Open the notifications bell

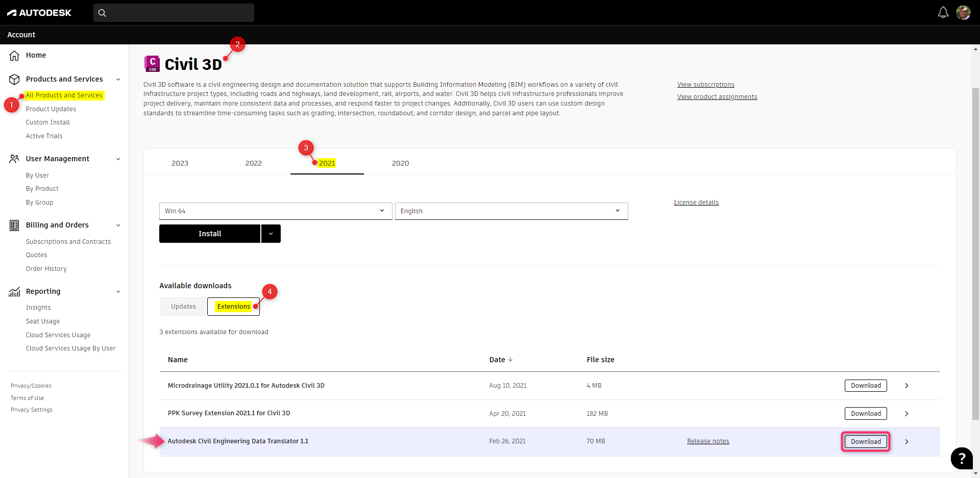[x=943, y=13]
